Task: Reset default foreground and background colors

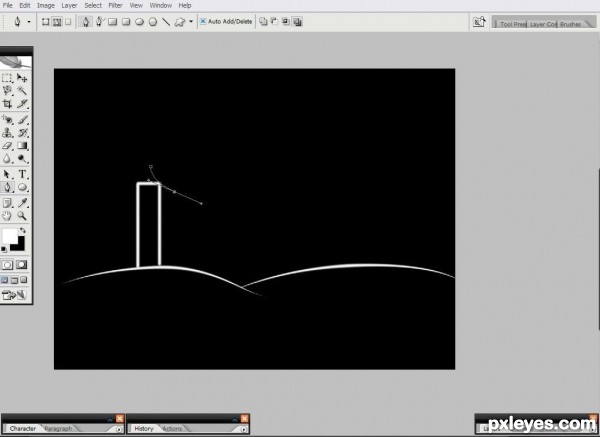Action: pos(4,249)
